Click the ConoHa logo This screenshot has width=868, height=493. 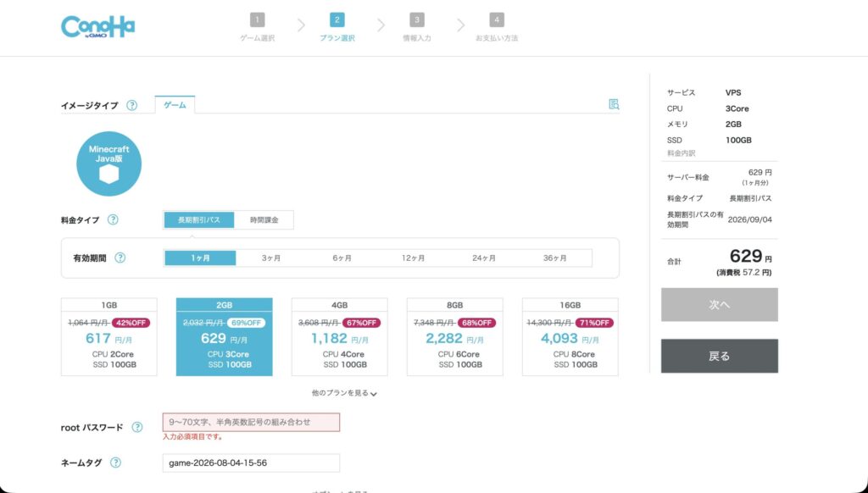(x=98, y=26)
